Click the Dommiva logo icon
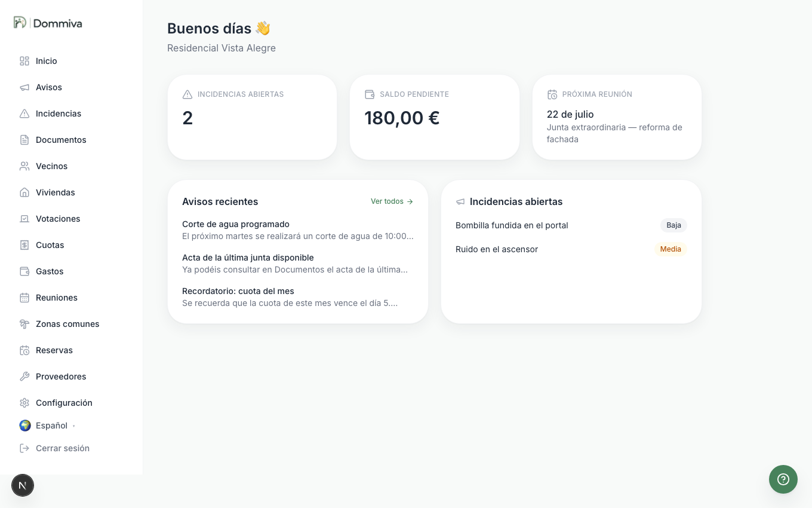 coord(20,23)
